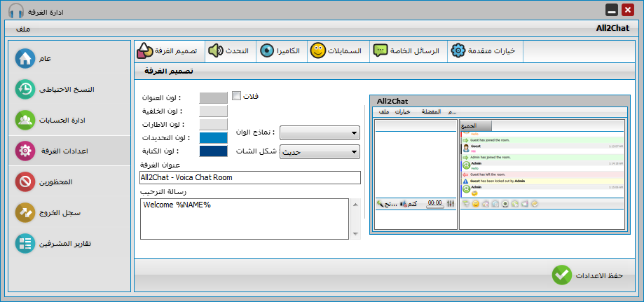644x302 pixels.
Task: Click the عنوان الغرفة room title field
Action: [249, 178]
